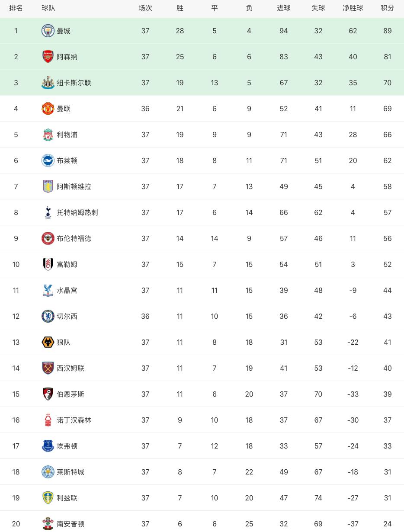Click the Tottenham Hotspur crest icon
This screenshot has width=404, height=532.
(x=48, y=212)
